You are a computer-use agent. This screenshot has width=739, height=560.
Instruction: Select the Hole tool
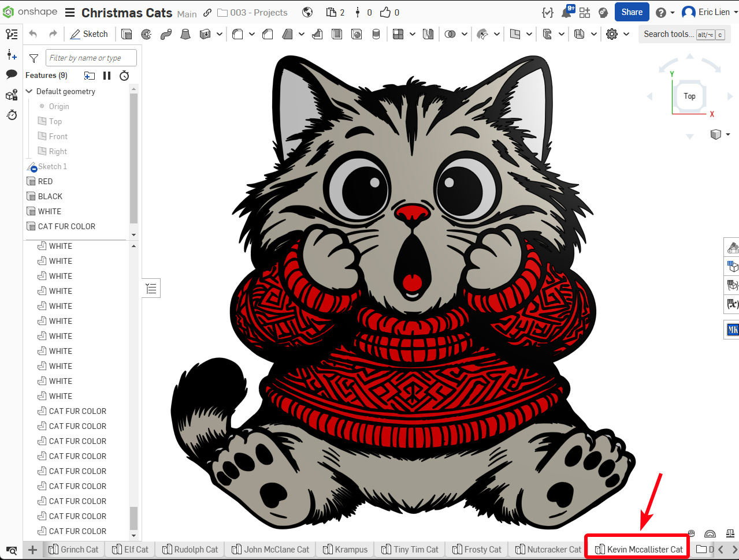[356, 34]
